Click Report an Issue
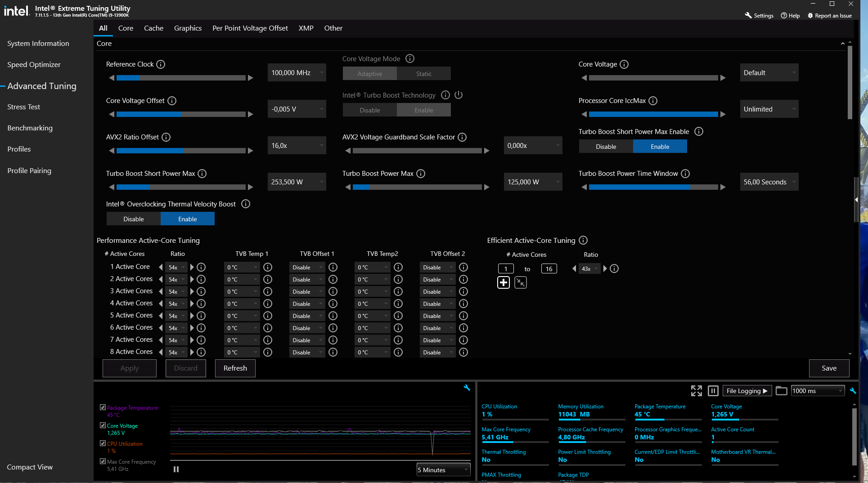 [x=830, y=15]
